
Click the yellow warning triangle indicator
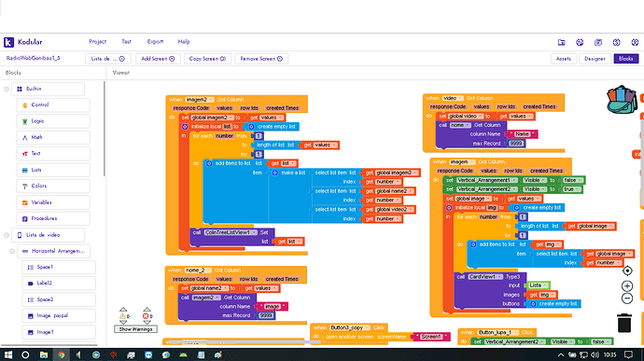coord(122,316)
